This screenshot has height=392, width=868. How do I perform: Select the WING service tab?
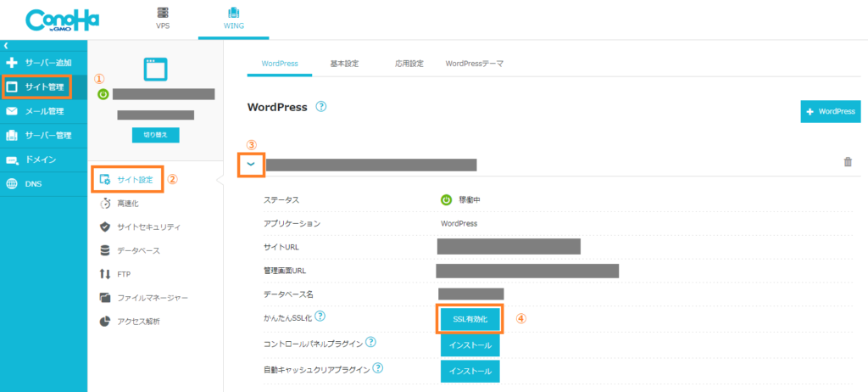point(234,19)
